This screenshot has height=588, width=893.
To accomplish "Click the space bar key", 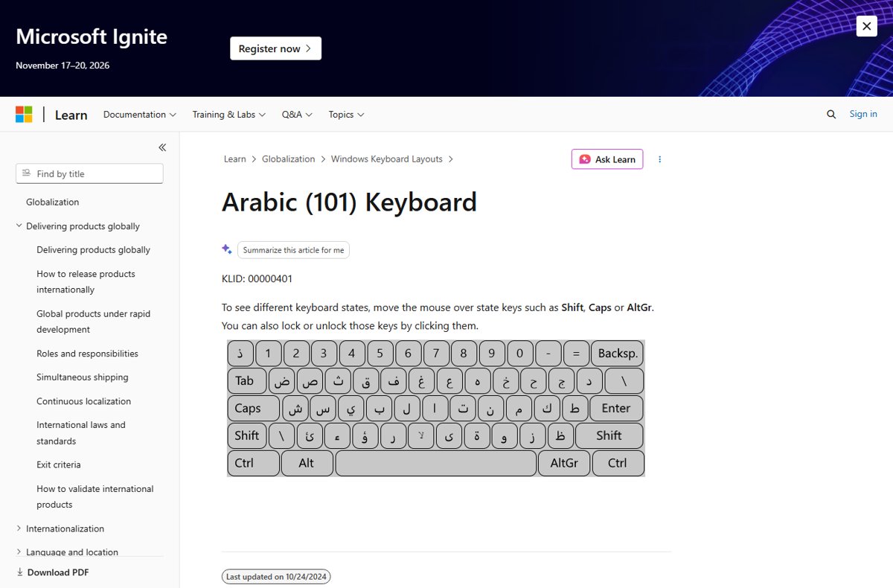I will pyautogui.click(x=435, y=463).
